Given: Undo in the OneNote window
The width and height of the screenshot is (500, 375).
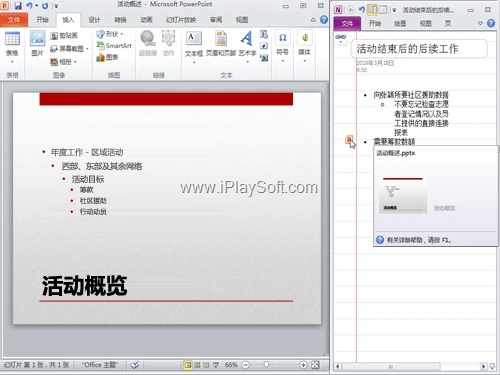Looking at the screenshot, I should click(362, 10).
